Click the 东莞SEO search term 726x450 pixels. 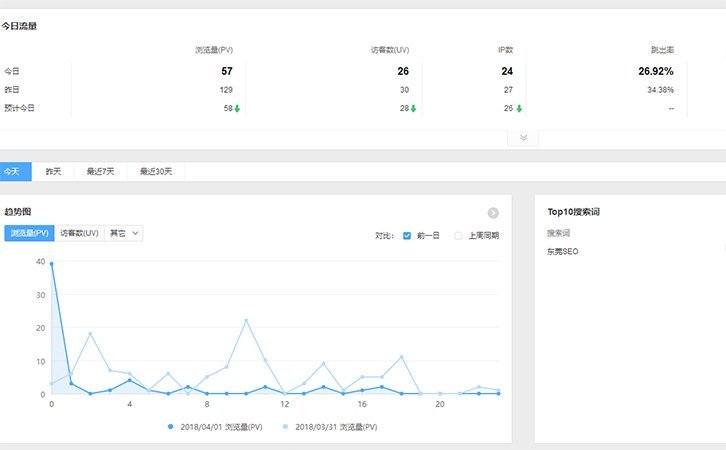tap(562, 252)
